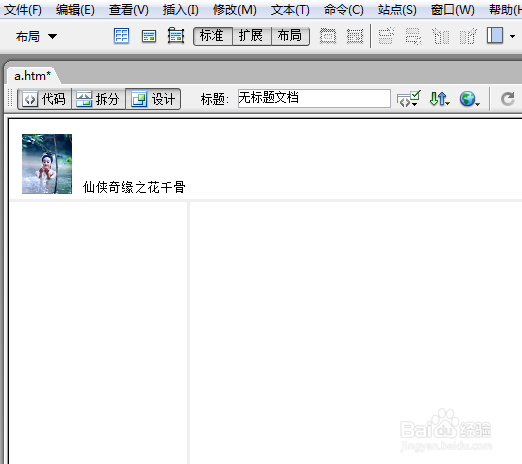Switch to 扩展 table mode
Viewport: 522px width, 464px height.
(x=252, y=36)
